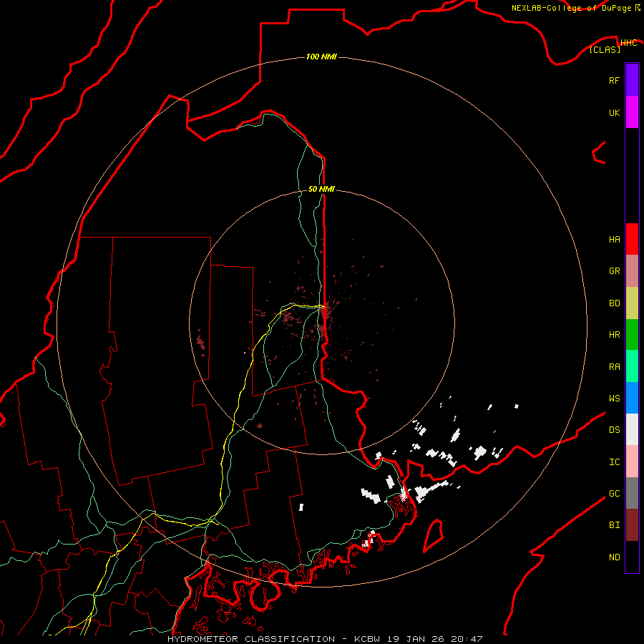Click the 'BD' legend label
This screenshot has width=644, height=644.
pyautogui.click(x=614, y=303)
